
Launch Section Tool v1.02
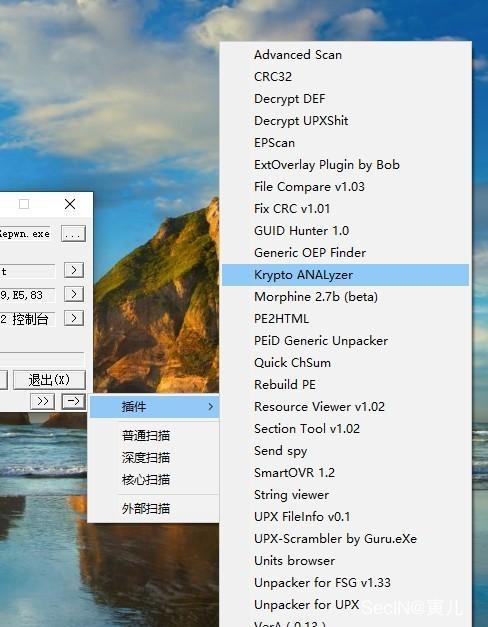[345, 429]
